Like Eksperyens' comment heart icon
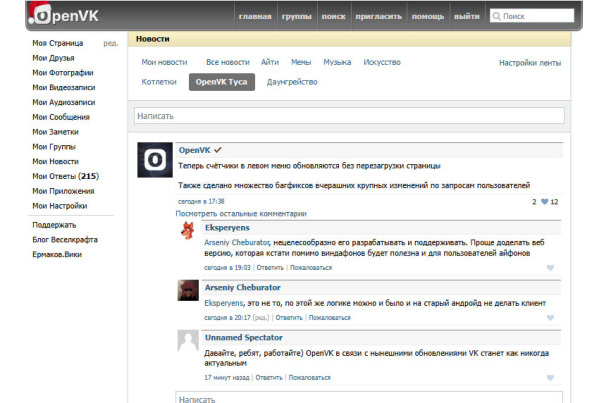The width and height of the screenshot is (604, 403). tap(550, 268)
